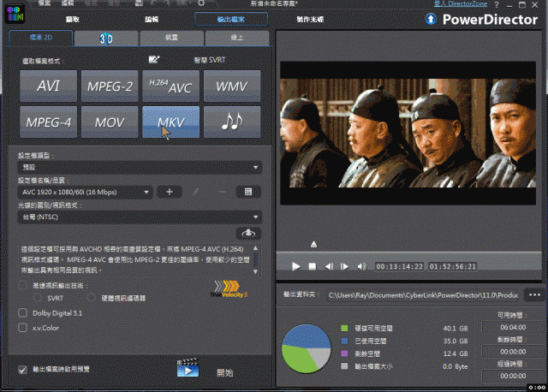Go to the Edit module
Screen dimensions: 548x392
(x=152, y=19)
